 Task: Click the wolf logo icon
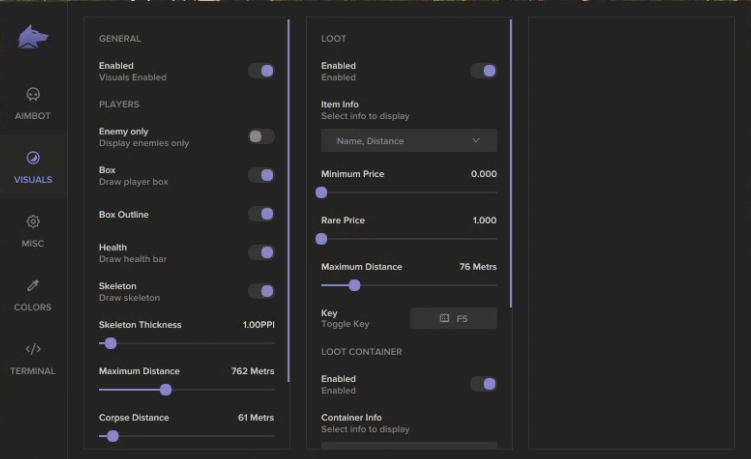[33, 37]
